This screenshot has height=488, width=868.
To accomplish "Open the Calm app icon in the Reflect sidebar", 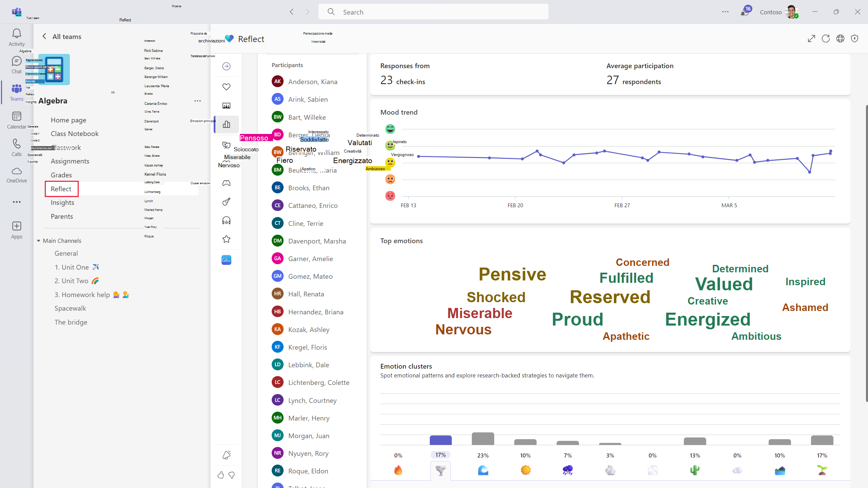I will (226, 260).
